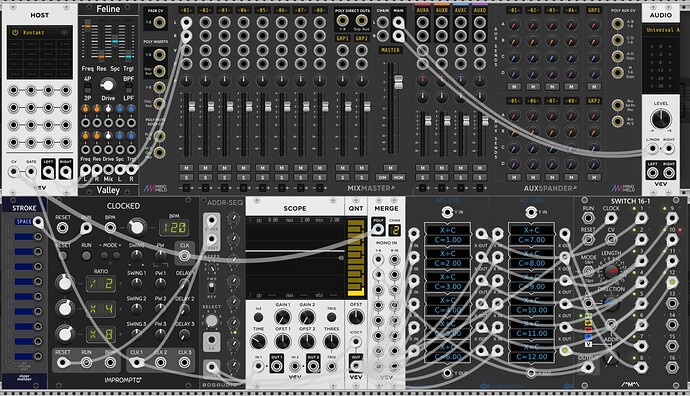Click the SPACE key in Stroke
This screenshot has width=690, height=396.
(24, 222)
